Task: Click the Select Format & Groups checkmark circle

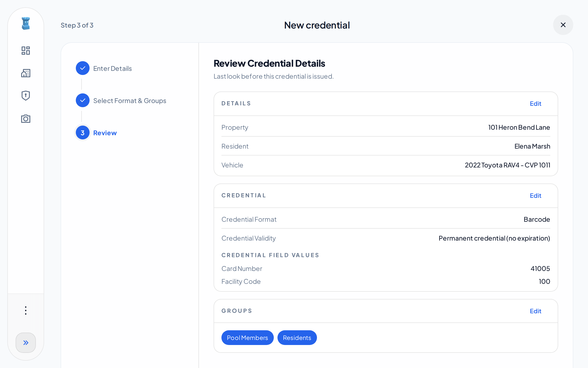Action: coord(83,100)
